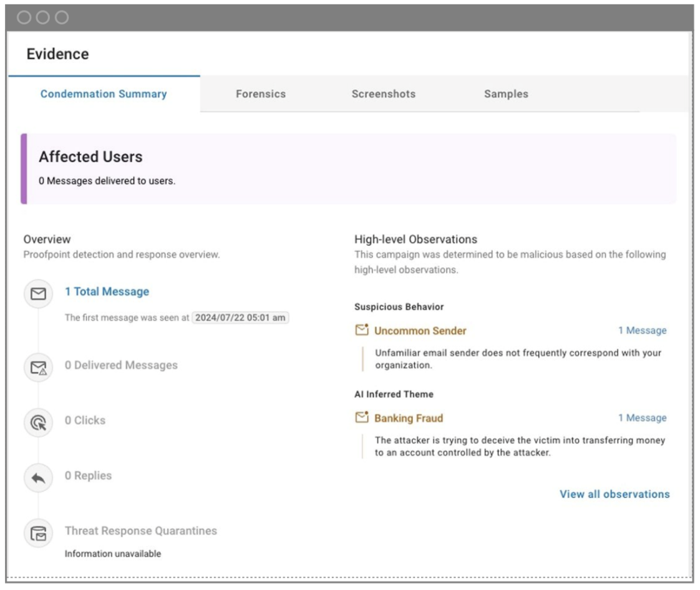
Task: Click the 0 Clicks label
Action: pyautogui.click(x=85, y=420)
